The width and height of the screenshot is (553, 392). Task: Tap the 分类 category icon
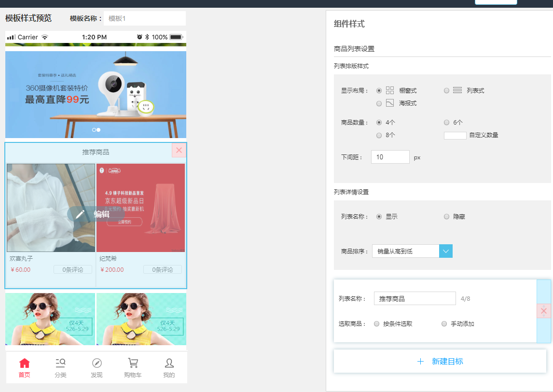(60, 364)
